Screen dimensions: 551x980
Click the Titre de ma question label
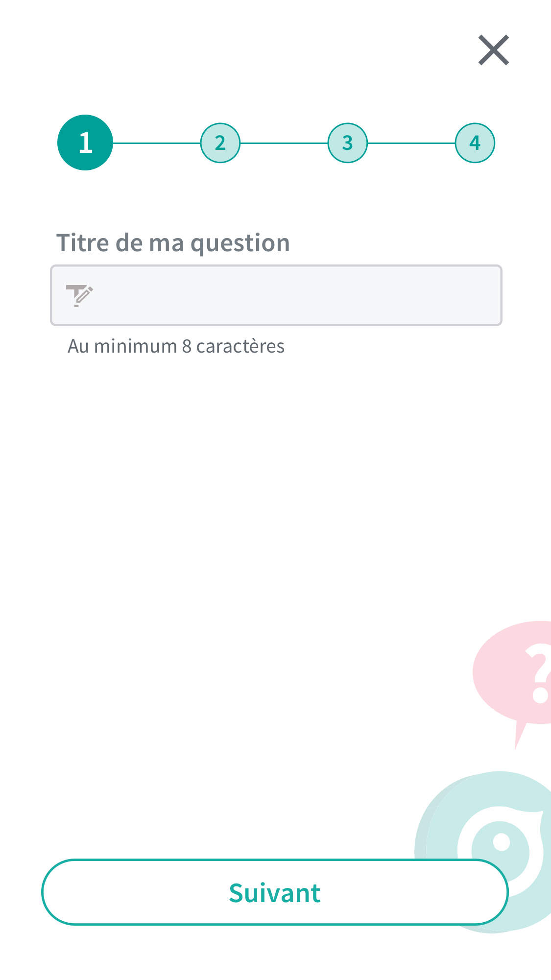[x=173, y=243]
